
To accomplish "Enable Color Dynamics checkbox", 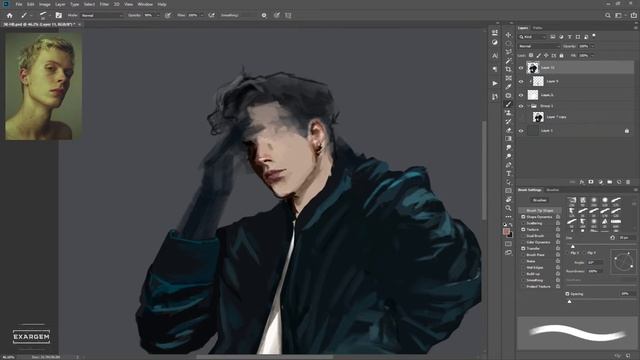I will [x=523, y=242].
